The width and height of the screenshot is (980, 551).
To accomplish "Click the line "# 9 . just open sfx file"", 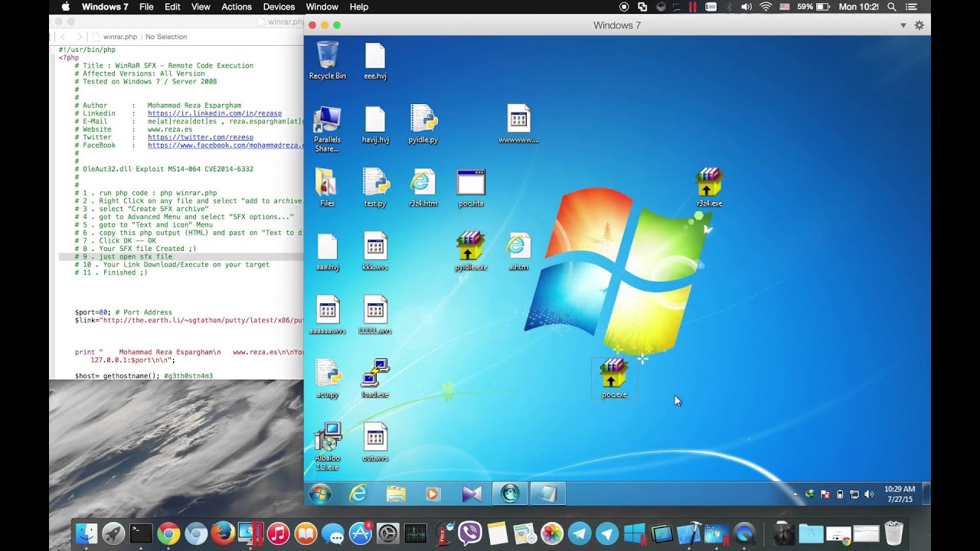I will [123, 257].
